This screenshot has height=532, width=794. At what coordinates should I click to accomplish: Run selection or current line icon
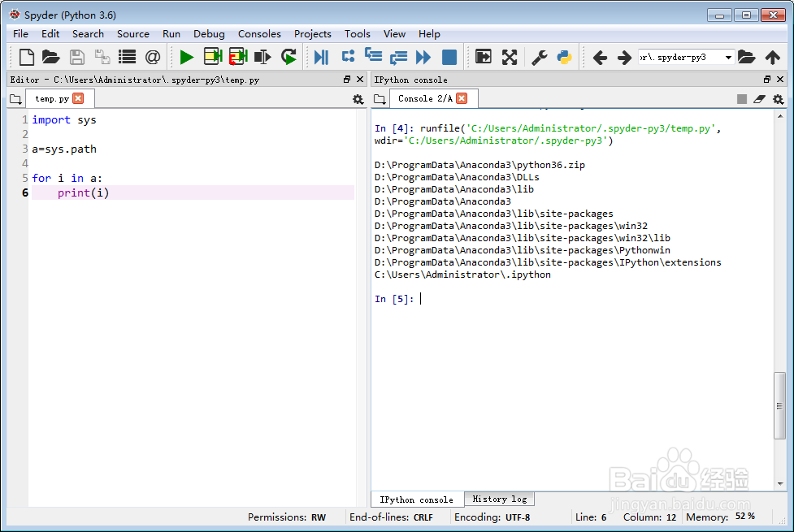262,57
